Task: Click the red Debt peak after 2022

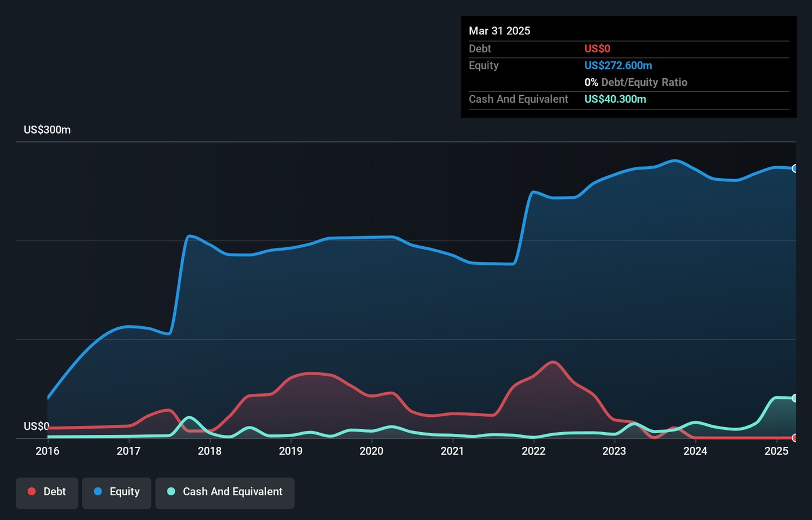Action: tap(553, 362)
